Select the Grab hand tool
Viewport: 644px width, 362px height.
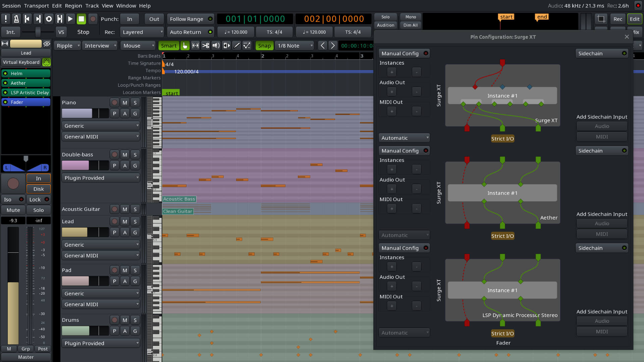(185, 46)
